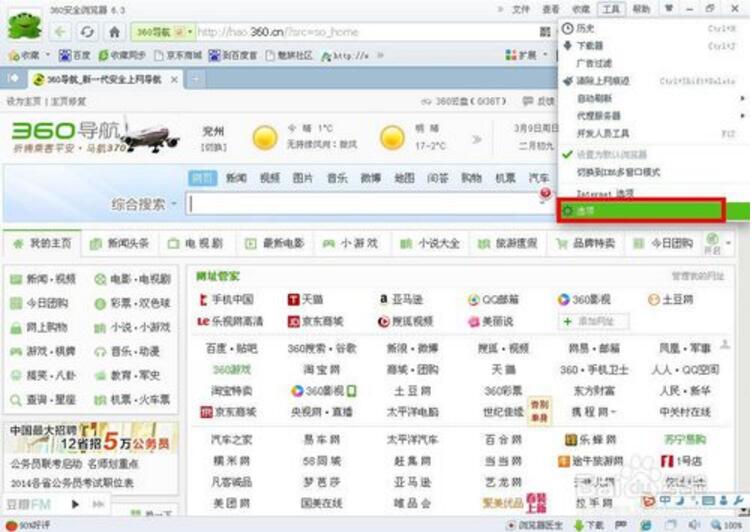The width and height of the screenshot is (753, 532).
Task: Show more bookmarks via chevron
Action: click(380, 56)
